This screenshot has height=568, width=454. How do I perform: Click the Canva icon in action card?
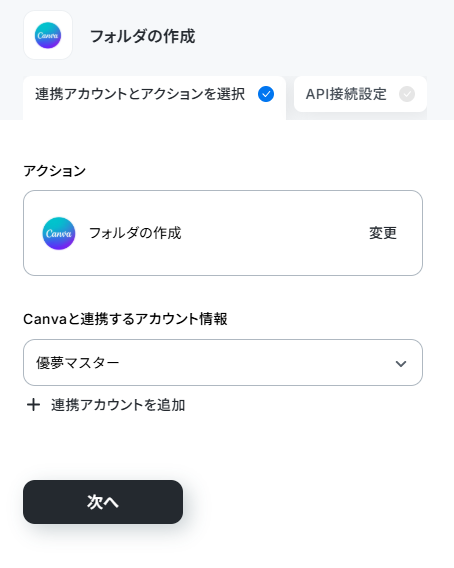pos(59,233)
